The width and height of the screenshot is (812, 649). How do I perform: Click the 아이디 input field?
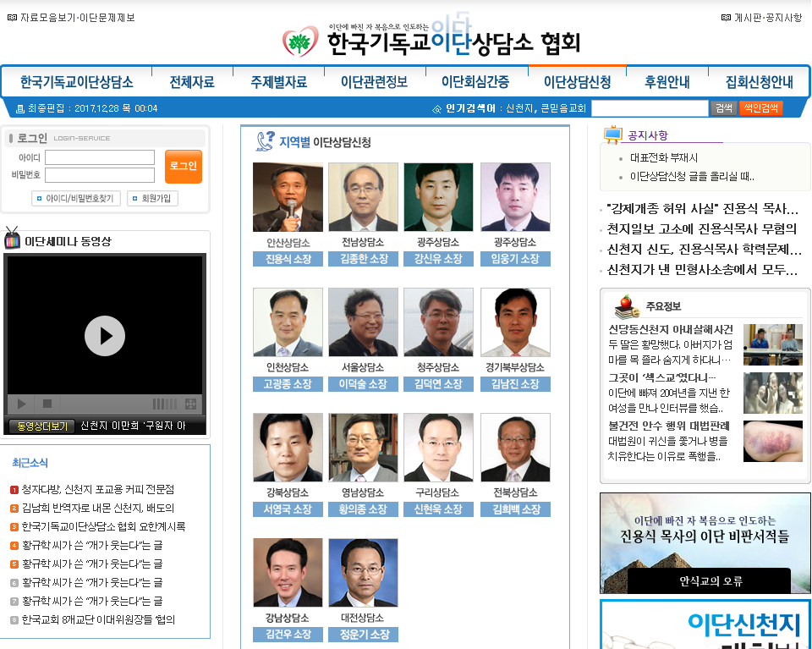[x=100, y=157]
